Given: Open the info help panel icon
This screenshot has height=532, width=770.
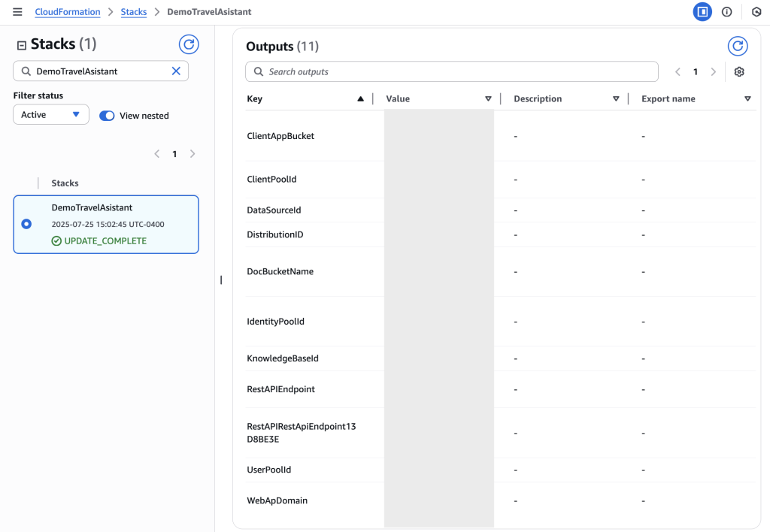Looking at the screenshot, I should [727, 12].
